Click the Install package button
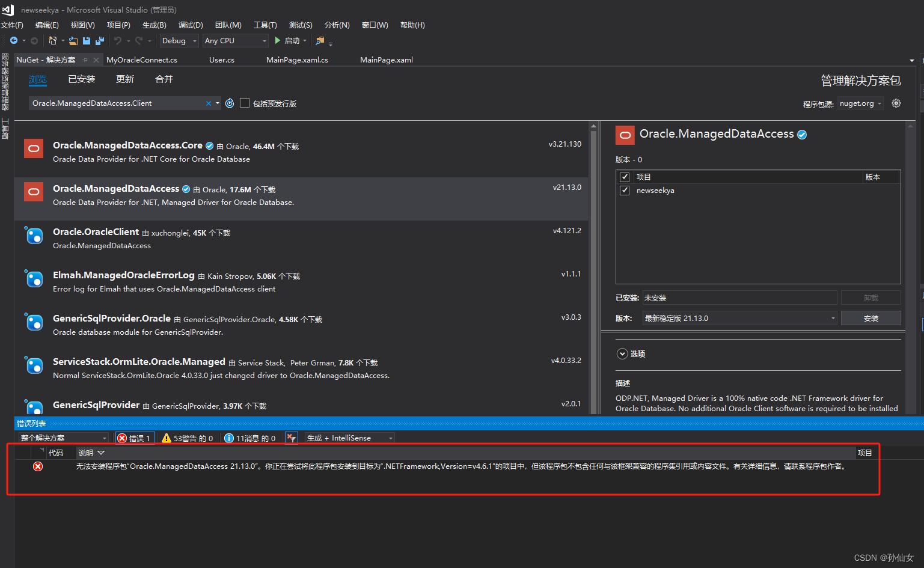The image size is (924, 568). (870, 318)
